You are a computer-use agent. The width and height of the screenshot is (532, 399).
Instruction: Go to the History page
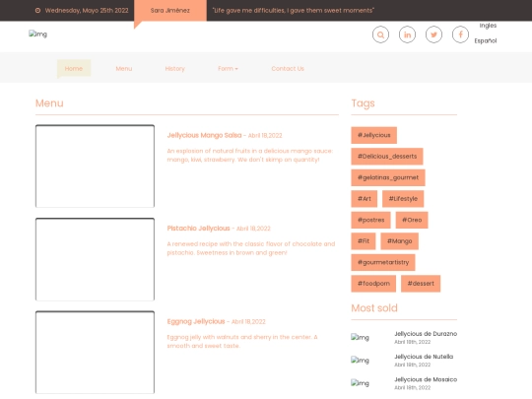pyautogui.click(x=174, y=69)
